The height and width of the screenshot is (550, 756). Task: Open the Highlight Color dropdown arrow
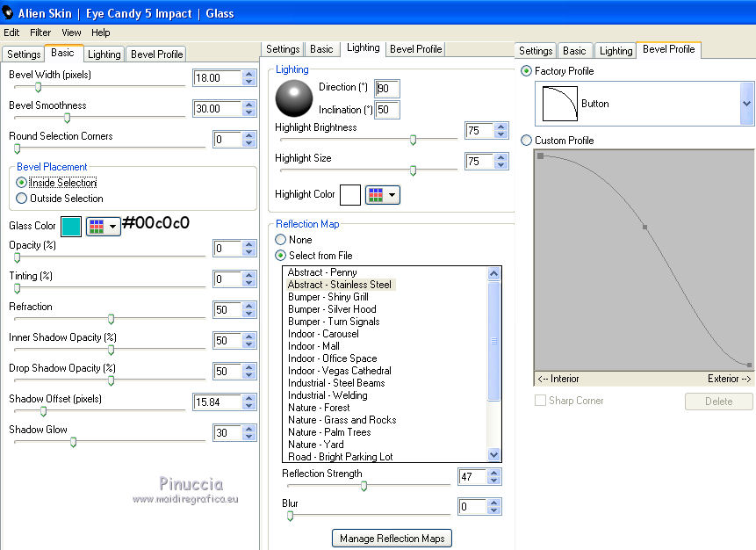[392, 195]
